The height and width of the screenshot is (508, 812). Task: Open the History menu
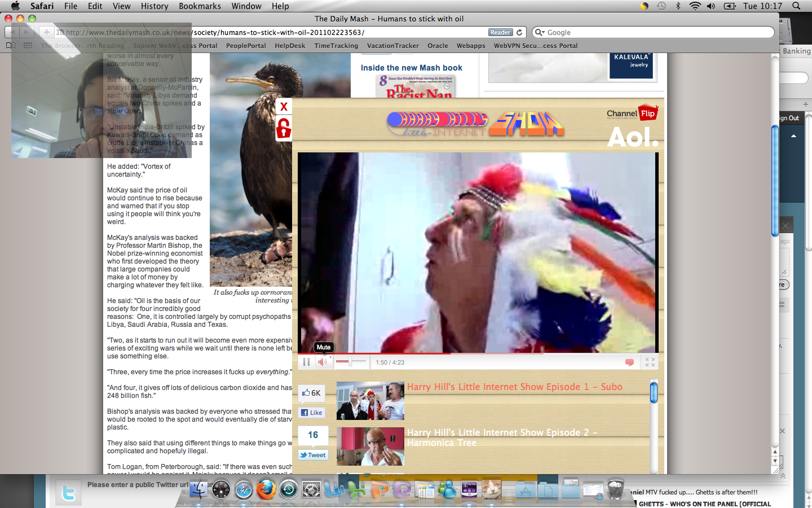(x=155, y=6)
